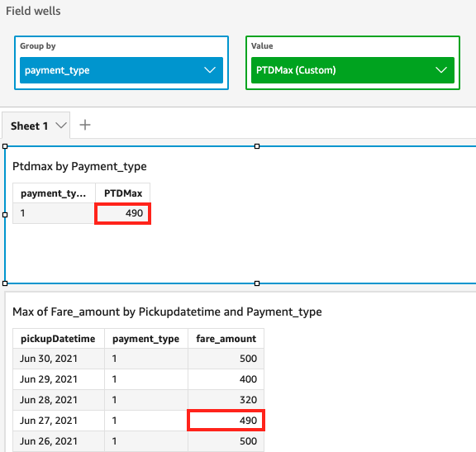Click the payment_type field pill in Group by
Viewport: 476px width, 452px height.
(121, 70)
